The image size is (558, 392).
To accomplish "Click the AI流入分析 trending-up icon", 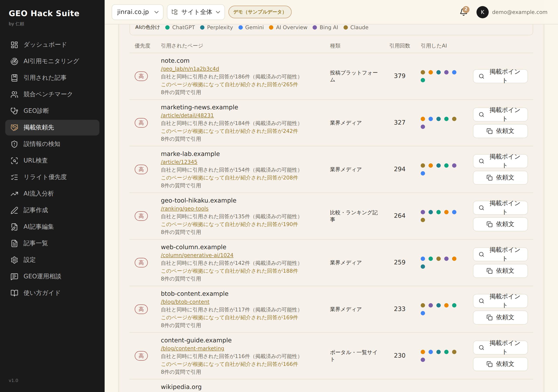I will click(x=14, y=194).
